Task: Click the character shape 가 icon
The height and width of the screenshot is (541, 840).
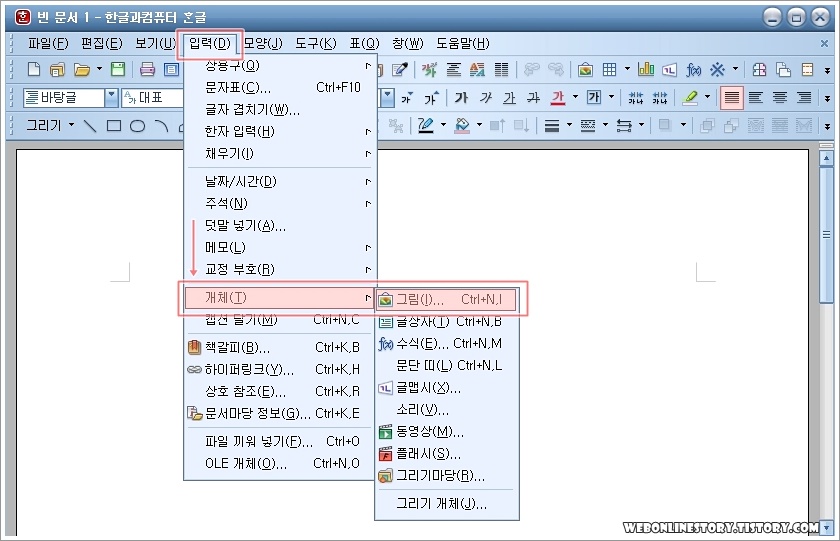Action: [x=429, y=69]
